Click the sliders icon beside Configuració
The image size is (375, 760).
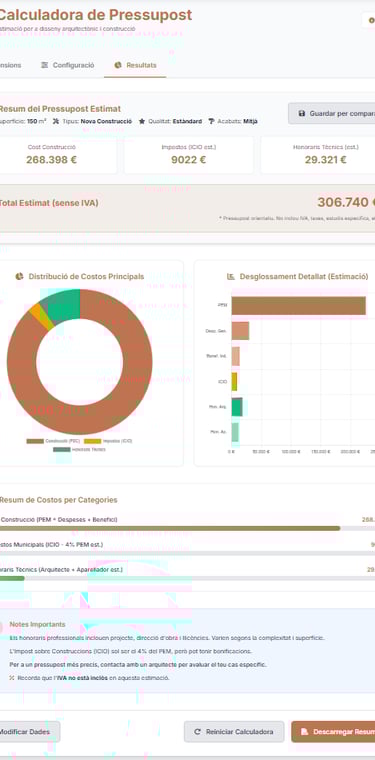coord(45,65)
